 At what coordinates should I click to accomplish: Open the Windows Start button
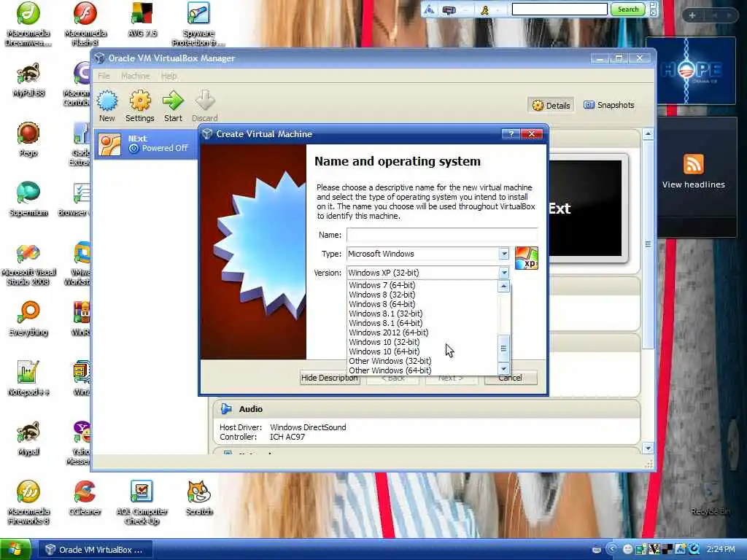click(x=15, y=550)
